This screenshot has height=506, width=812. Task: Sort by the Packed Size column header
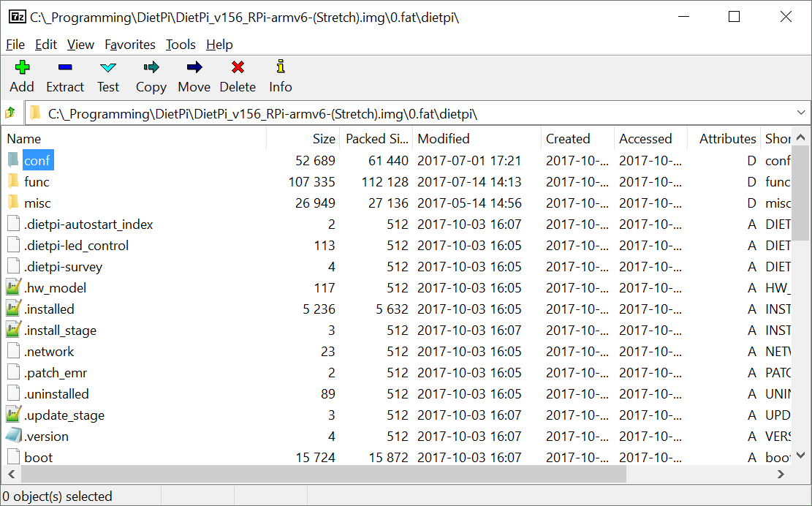click(376, 138)
